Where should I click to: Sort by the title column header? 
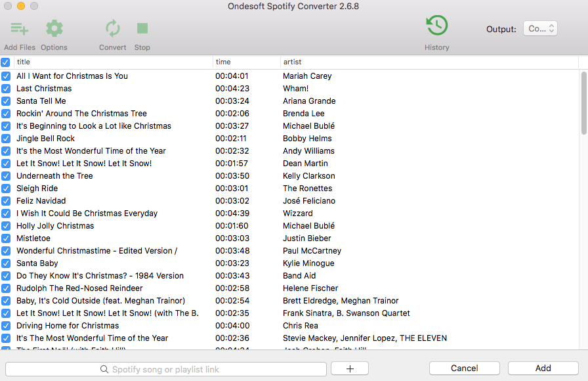click(x=114, y=62)
